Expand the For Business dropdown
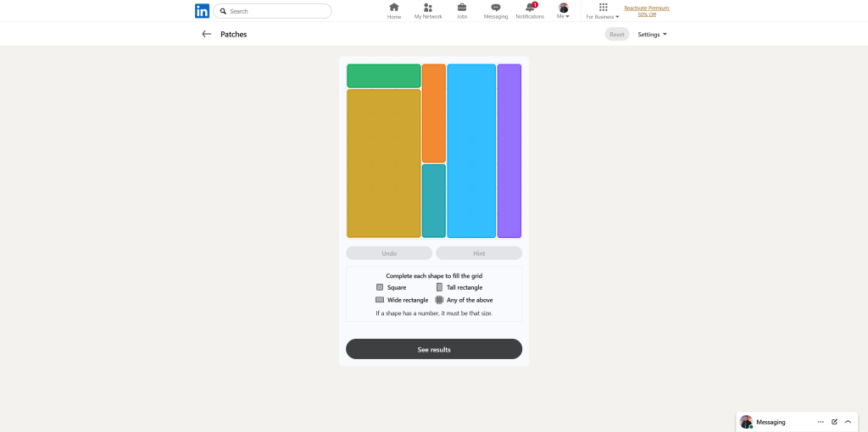This screenshot has height=432, width=868. pos(603,17)
